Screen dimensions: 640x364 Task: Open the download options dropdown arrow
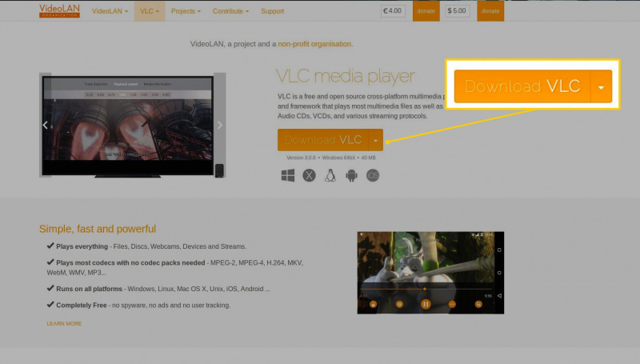click(x=375, y=140)
